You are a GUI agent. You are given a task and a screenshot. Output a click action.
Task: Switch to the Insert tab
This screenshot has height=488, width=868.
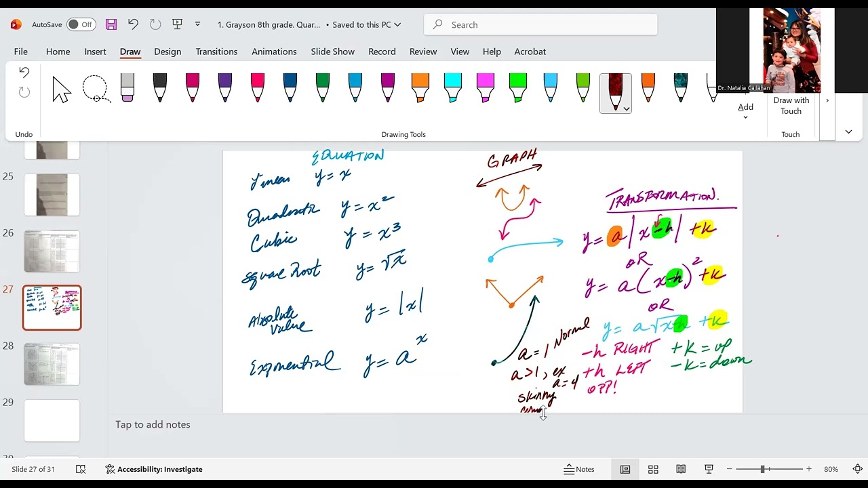[95, 52]
